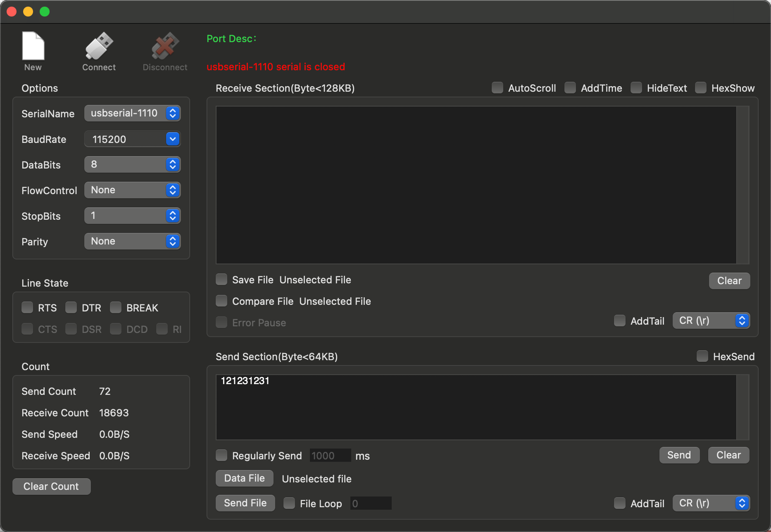Open the StopBits dropdown
The height and width of the screenshot is (532, 771).
pos(132,216)
